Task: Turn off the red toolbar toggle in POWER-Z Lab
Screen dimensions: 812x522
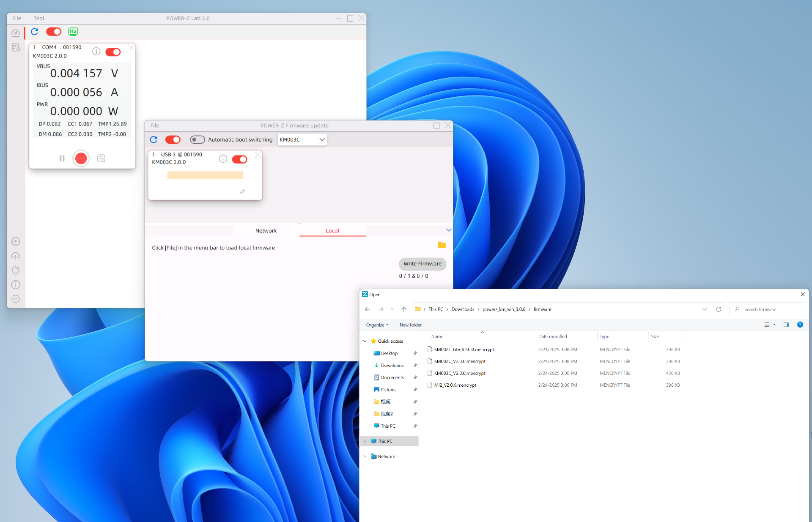Action: click(x=54, y=32)
